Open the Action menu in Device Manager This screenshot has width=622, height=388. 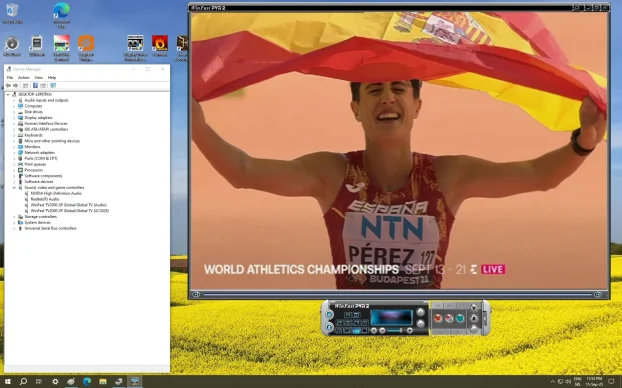[23, 78]
